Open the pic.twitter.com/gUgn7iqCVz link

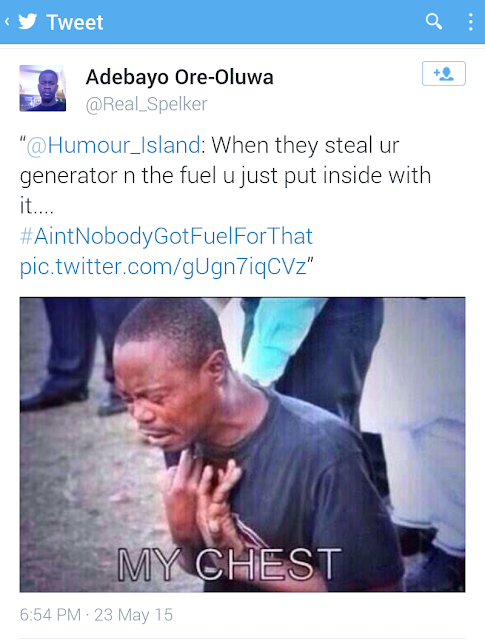pos(163,267)
